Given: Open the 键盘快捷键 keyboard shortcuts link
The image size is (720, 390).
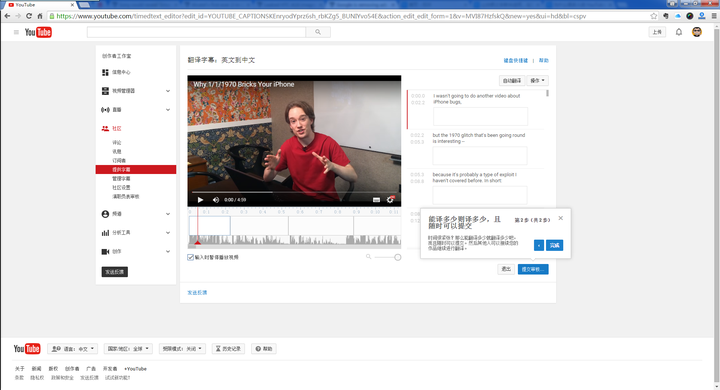Looking at the screenshot, I should coord(516,61).
